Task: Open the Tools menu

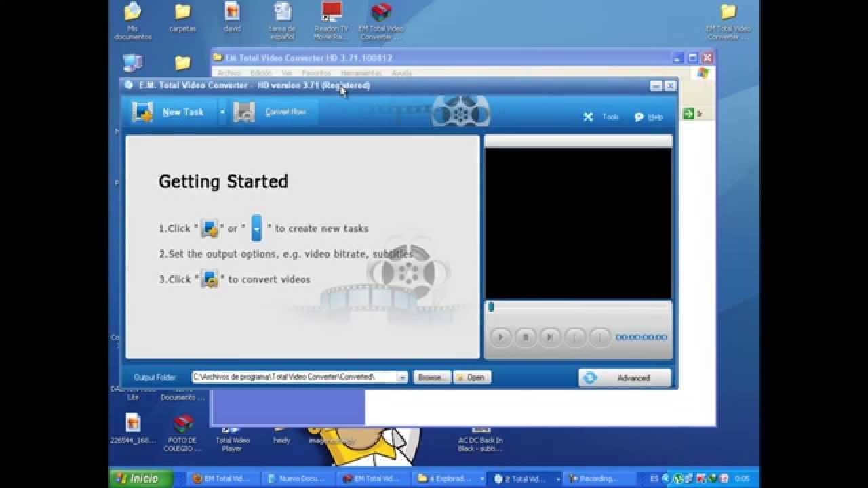Action: (x=601, y=117)
